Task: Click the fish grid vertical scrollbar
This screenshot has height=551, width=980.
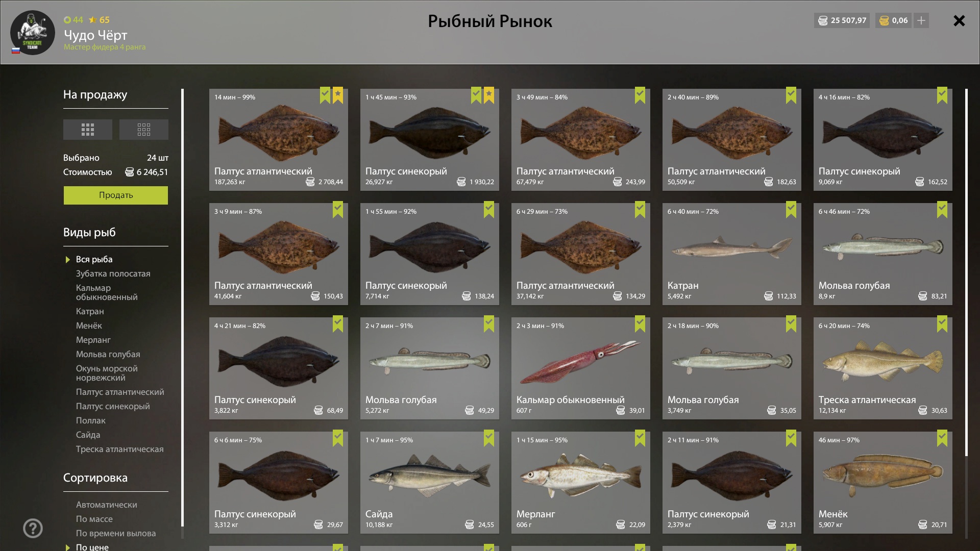Action: coord(966,273)
